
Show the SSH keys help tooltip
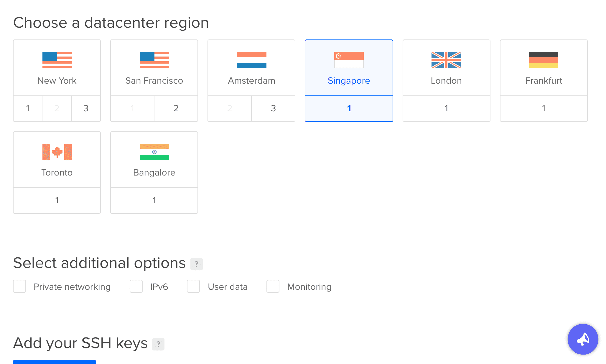click(158, 344)
